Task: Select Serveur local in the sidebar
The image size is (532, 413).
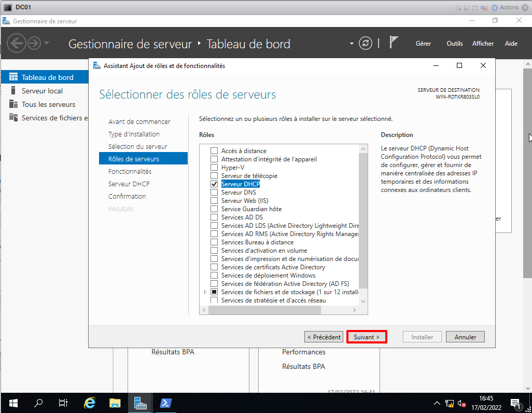Action: tap(42, 91)
